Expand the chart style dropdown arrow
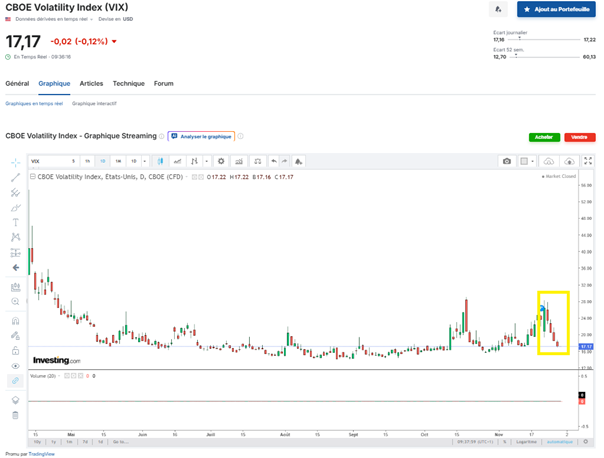This screenshot has height=458, width=604. point(204,161)
